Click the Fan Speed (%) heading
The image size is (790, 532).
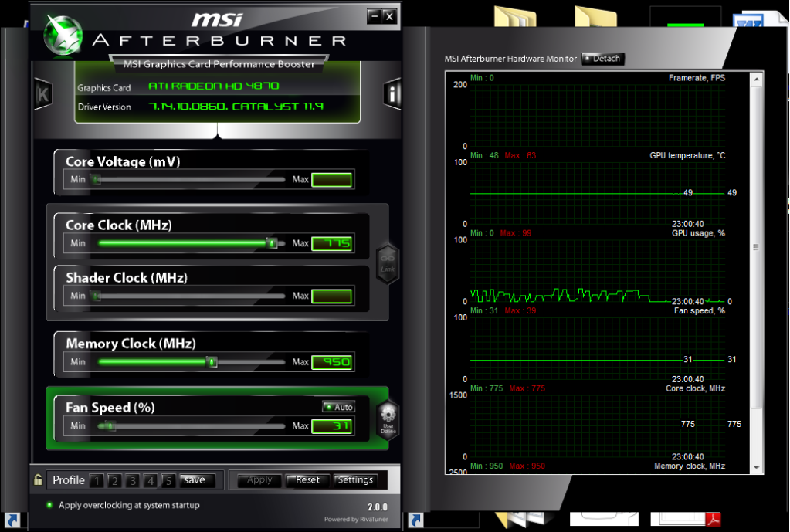tap(110, 408)
